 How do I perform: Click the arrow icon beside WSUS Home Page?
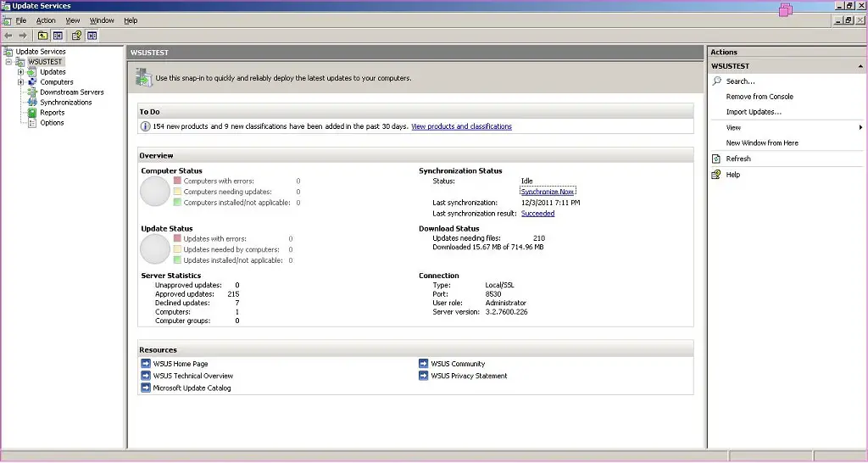(x=146, y=363)
